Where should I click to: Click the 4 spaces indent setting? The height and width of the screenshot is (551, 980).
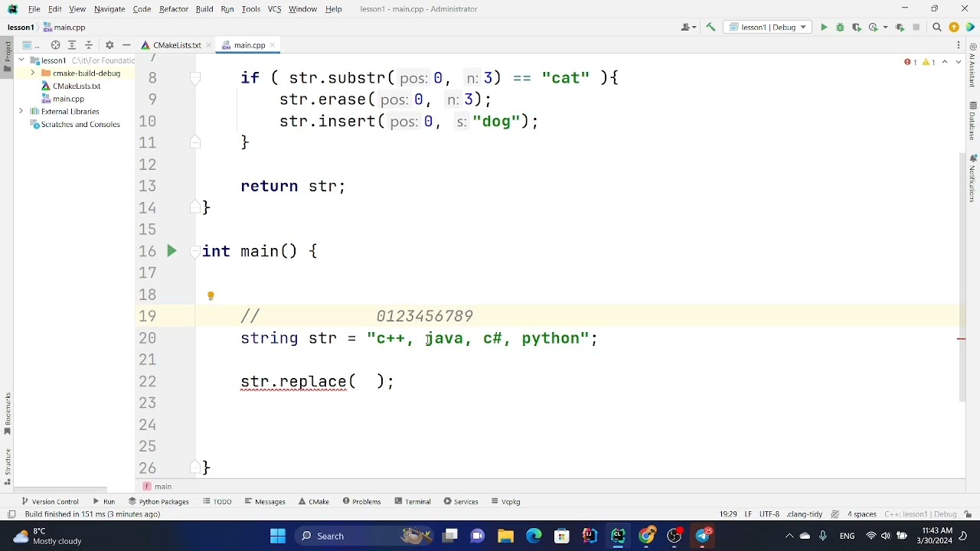(x=862, y=514)
